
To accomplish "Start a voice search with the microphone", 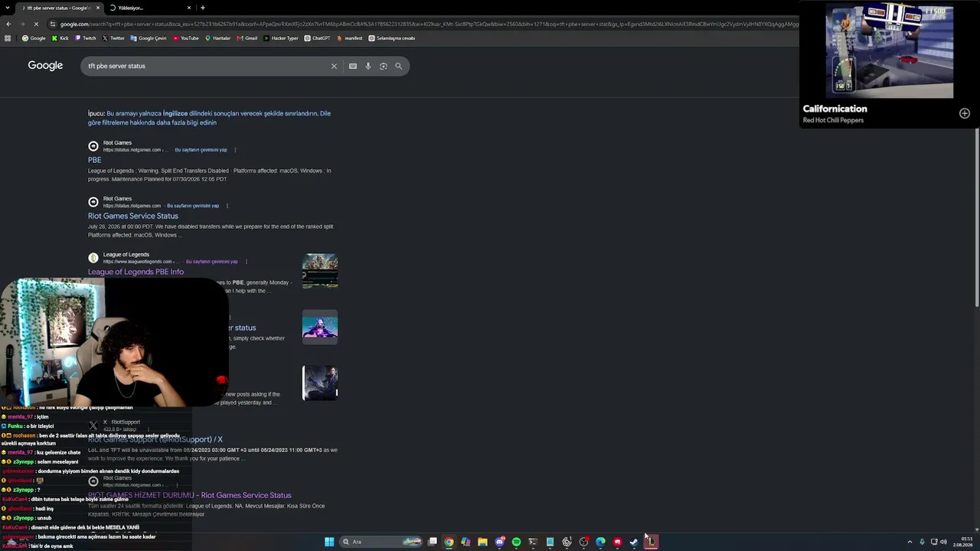I will click(x=368, y=66).
